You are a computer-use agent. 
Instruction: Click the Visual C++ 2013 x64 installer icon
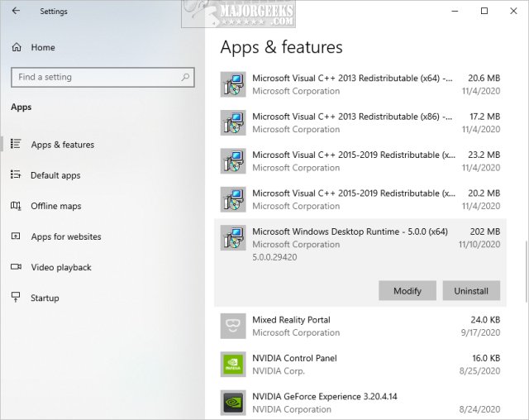[233, 84]
